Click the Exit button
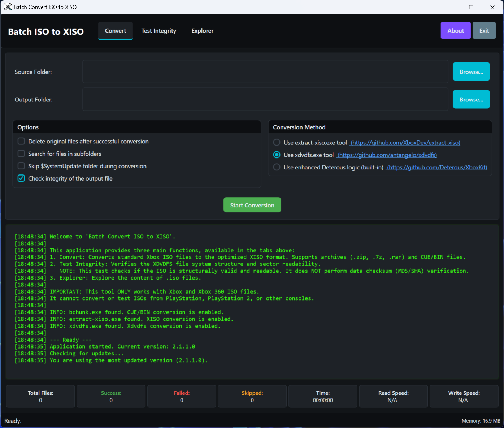 pos(484,31)
